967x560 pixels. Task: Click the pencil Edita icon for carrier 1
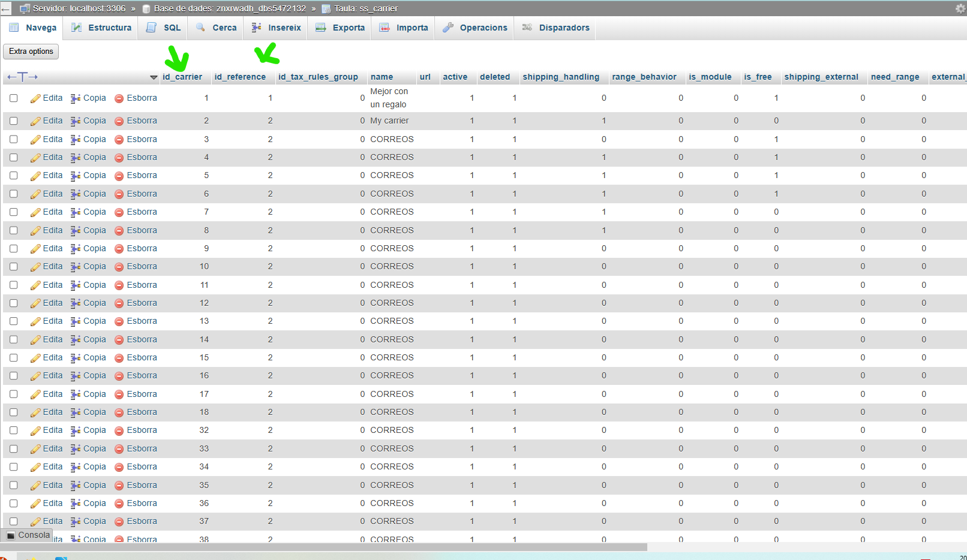[x=35, y=98]
